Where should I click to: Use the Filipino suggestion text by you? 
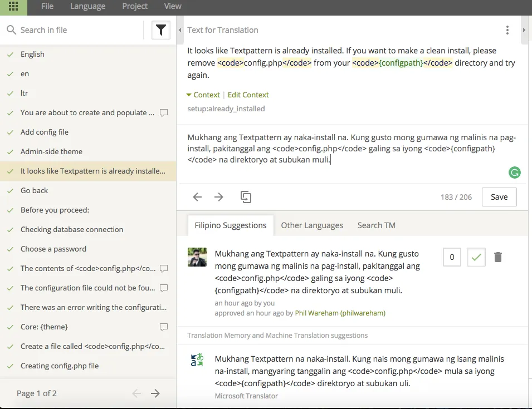(x=317, y=272)
